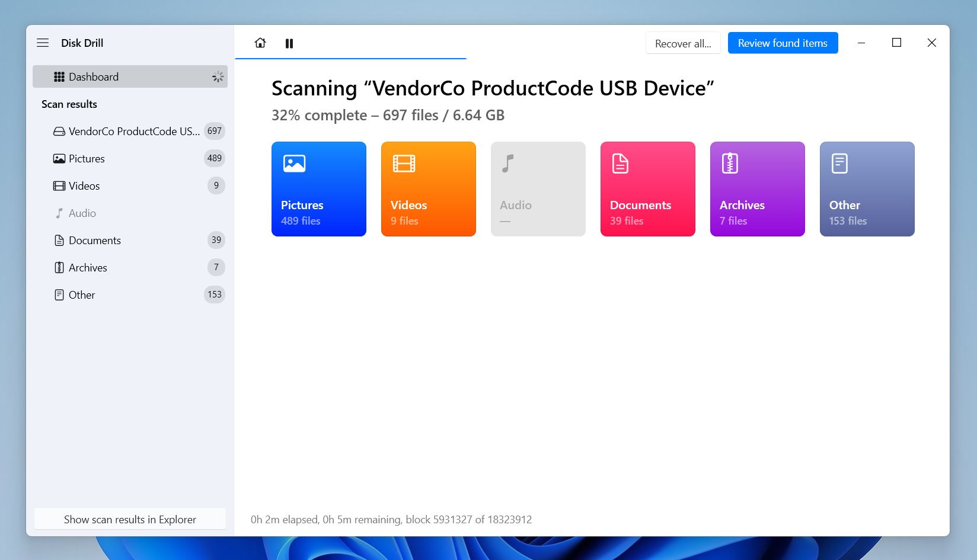Click the file icon on the Other card
The image size is (977, 560).
[x=839, y=163]
